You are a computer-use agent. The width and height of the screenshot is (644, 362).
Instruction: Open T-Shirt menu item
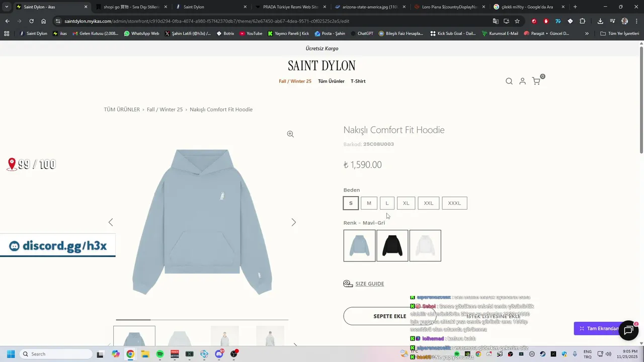358,81
